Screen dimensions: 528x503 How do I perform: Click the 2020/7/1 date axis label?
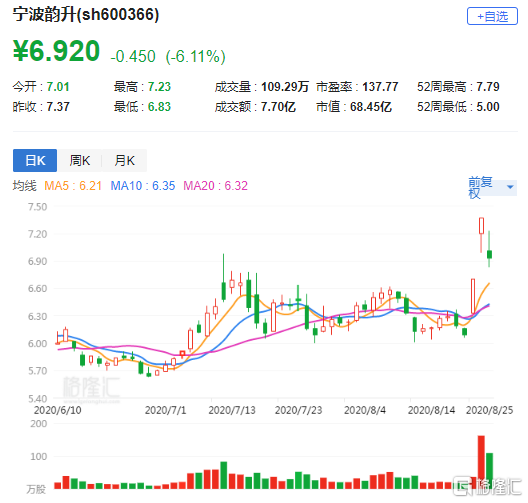pos(165,410)
